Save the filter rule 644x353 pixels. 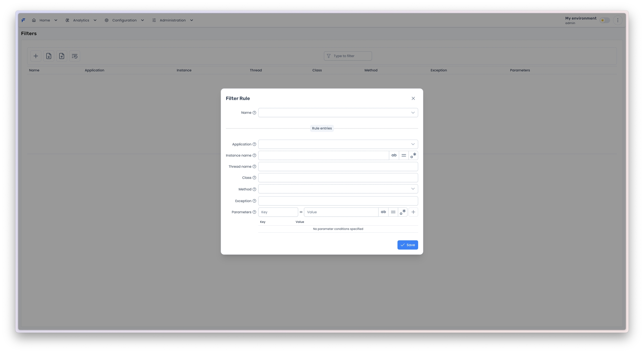pos(407,245)
